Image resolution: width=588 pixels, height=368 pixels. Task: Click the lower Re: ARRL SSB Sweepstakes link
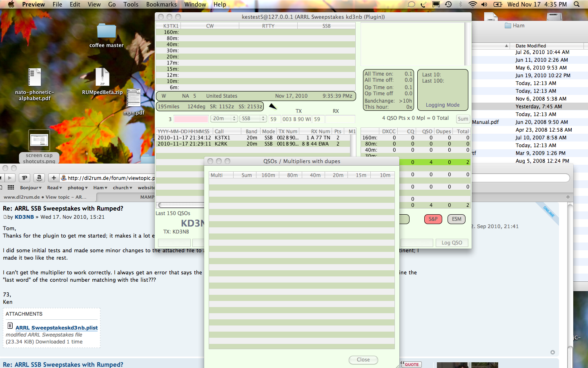point(63,364)
